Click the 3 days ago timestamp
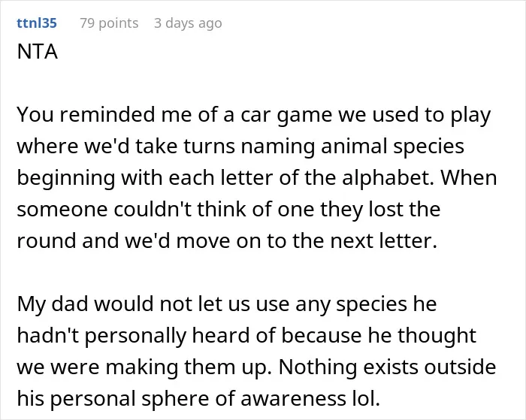This screenshot has width=526, height=420. point(188,23)
